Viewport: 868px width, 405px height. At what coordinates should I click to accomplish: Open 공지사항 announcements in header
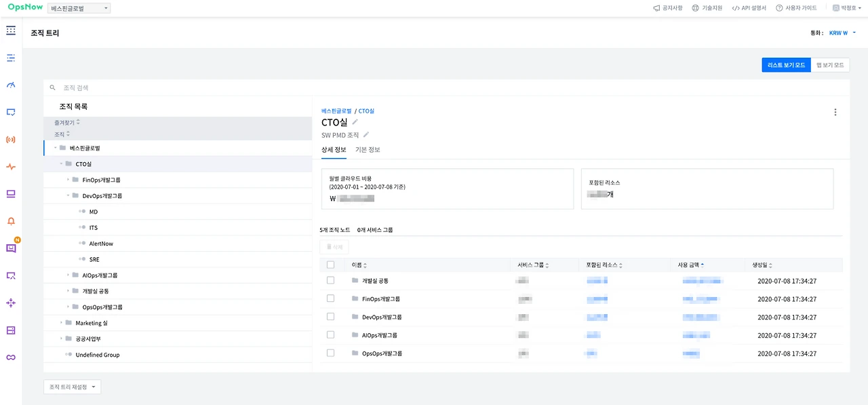click(x=668, y=8)
